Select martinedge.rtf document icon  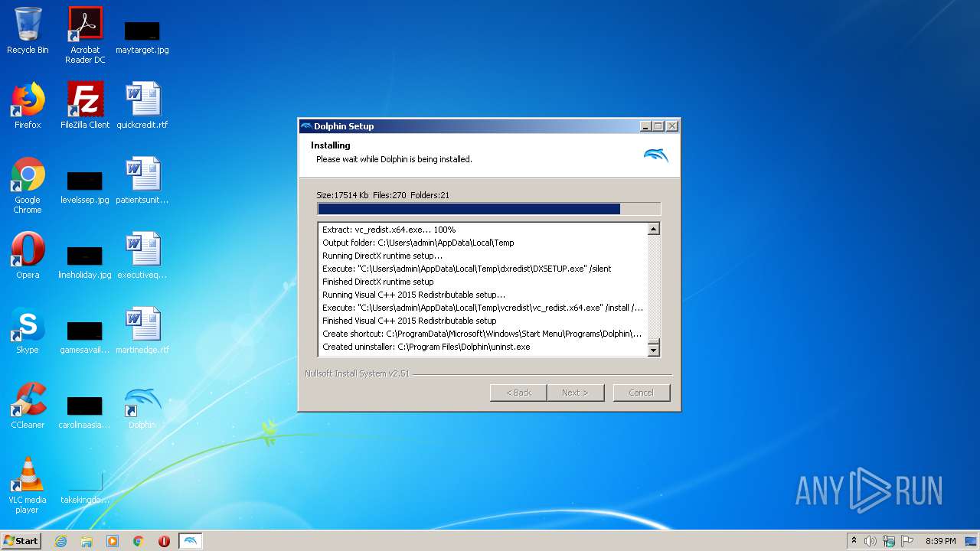click(142, 331)
